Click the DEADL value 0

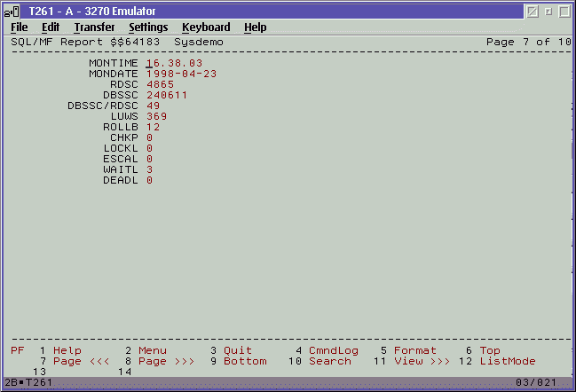(149, 180)
